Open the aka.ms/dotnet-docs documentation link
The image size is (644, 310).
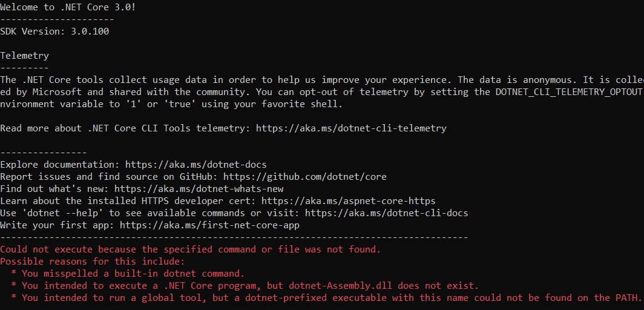(x=196, y=165)
